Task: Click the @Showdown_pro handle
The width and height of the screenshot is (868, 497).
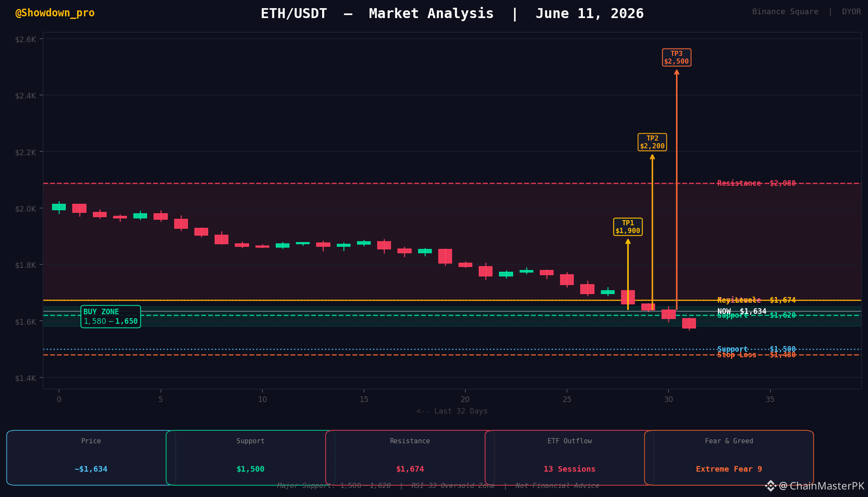Action: pyautogui.click(x=55, y=13)
